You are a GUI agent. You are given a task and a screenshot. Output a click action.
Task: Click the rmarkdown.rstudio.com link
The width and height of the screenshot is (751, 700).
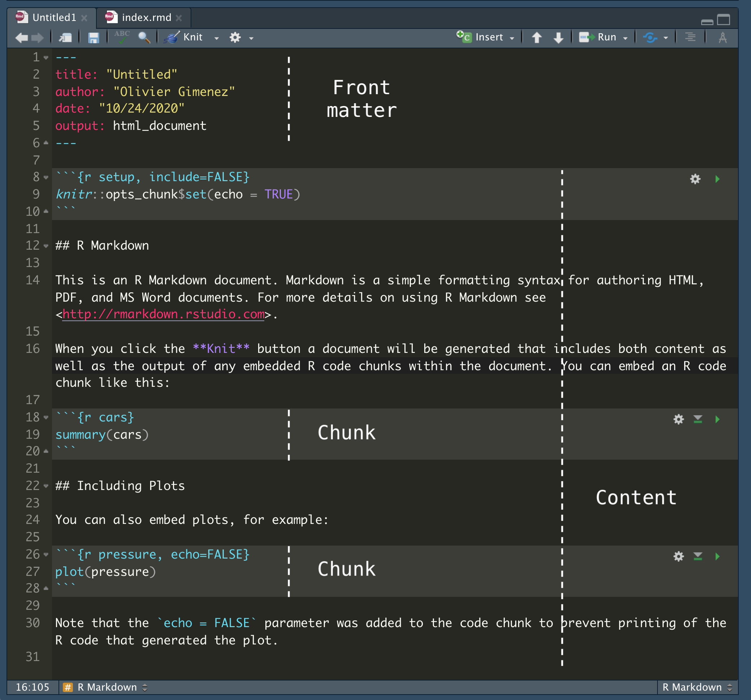(164, 314)
